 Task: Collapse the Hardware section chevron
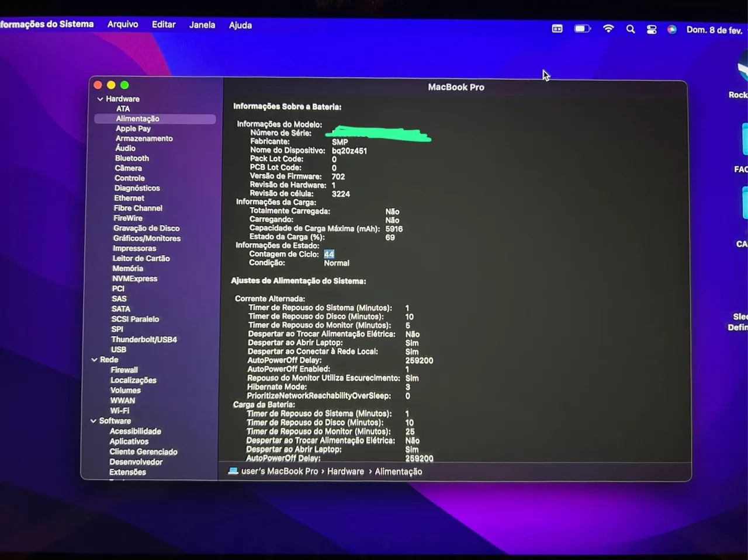coord(100,99)
